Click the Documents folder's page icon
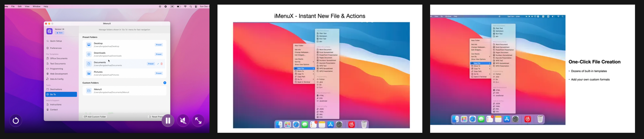Viewport: 644px width, 139px height. pos(89,64)
